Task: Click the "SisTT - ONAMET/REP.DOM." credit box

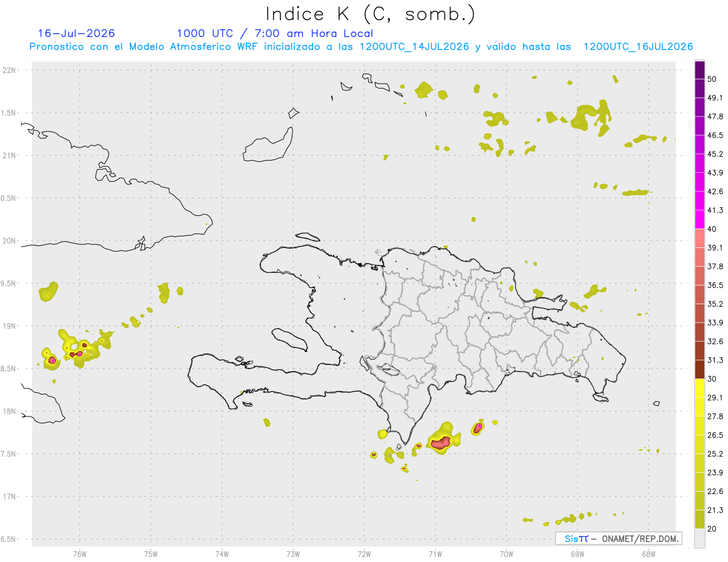Action: [618, 538]
